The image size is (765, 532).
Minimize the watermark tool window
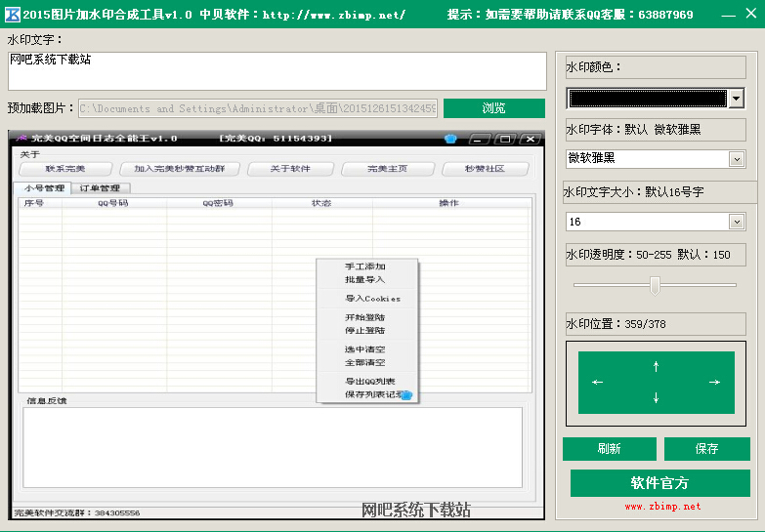pyautogui.click(x=724, y=15)
